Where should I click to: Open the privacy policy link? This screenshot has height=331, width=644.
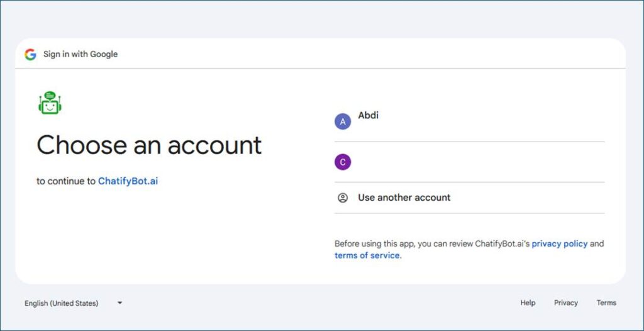click(559, 244)
